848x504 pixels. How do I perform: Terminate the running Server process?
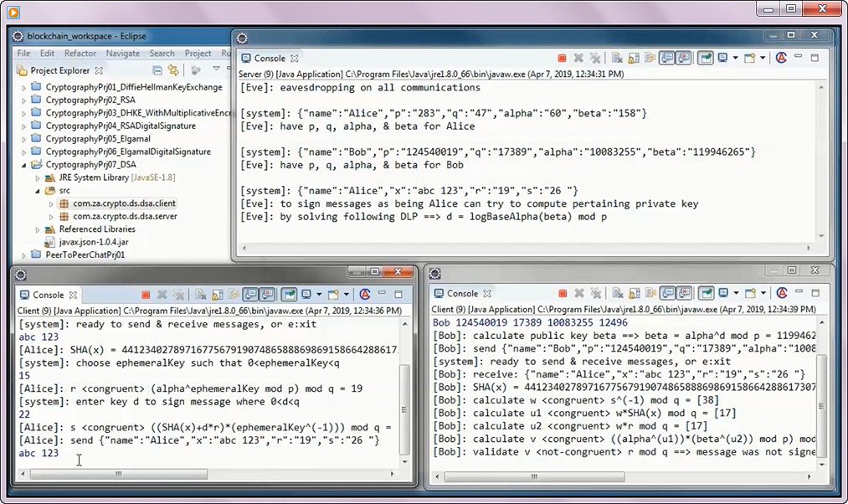point(563,56)
